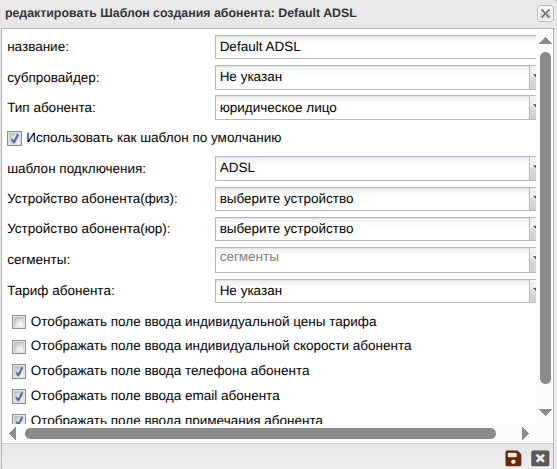Save the template with the floppy disk icon
This screenshot has width=557, height=469.
click(513, 458)
